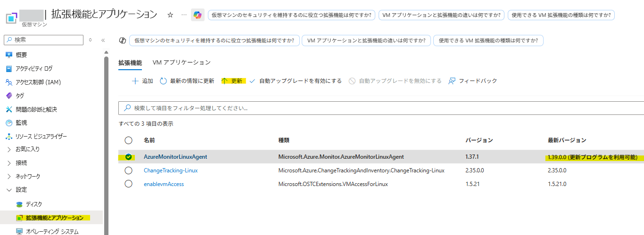Uncheck the AzureMonitorLinuxAgent row checkbox
This screenshot has height=235, width=644.
pyautogui.click(x=128, y=157)
